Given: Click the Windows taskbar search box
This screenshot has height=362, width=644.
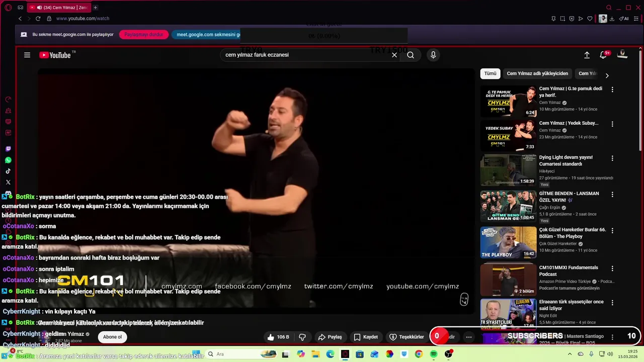Looking at the screenshot, I should 242,354.
